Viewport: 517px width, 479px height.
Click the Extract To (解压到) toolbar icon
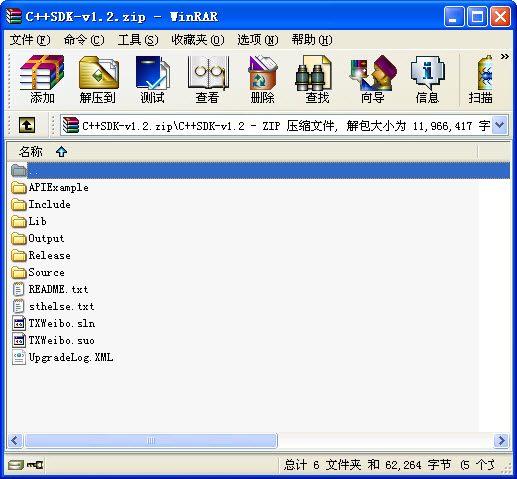coord(98,79)
